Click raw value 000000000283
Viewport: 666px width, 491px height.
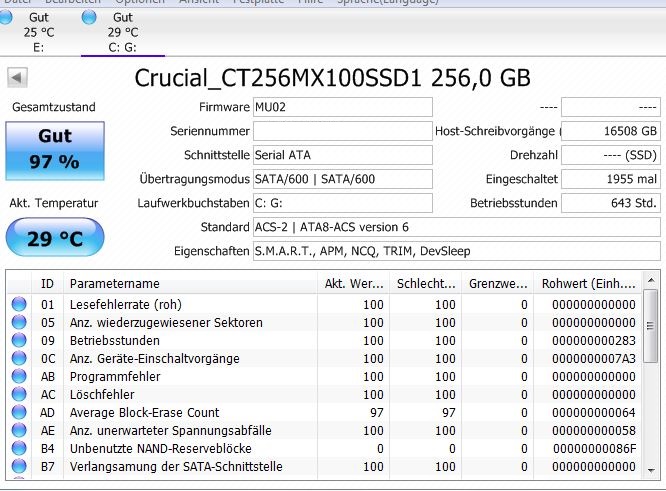594,341
